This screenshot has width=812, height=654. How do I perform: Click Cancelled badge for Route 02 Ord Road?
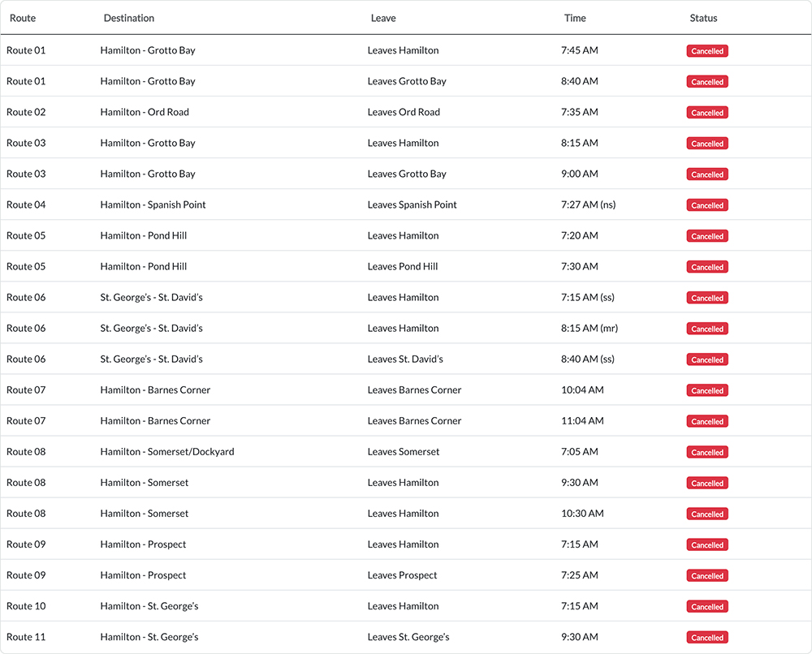point(707,113)
